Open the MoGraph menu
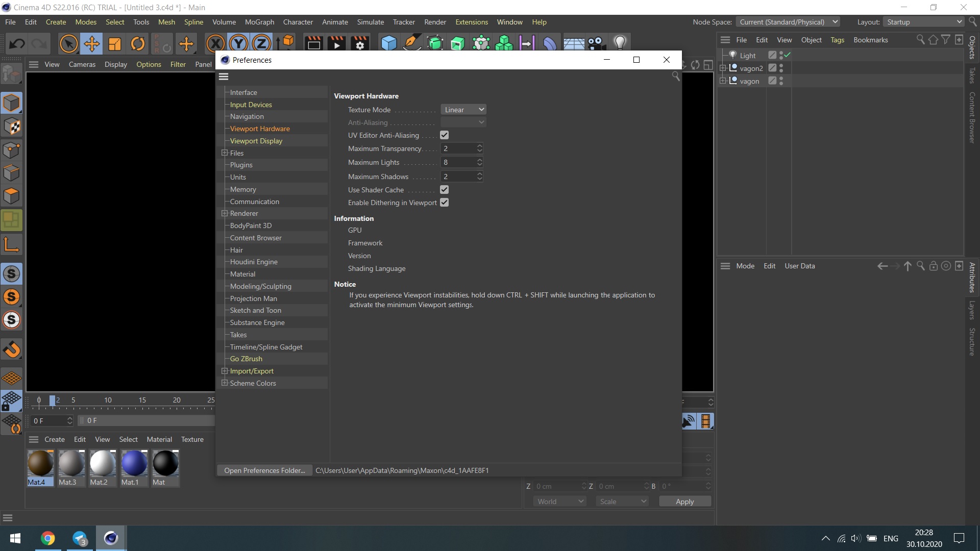The width and height of the screenshot is (980, 551). [x=259, y=22]
